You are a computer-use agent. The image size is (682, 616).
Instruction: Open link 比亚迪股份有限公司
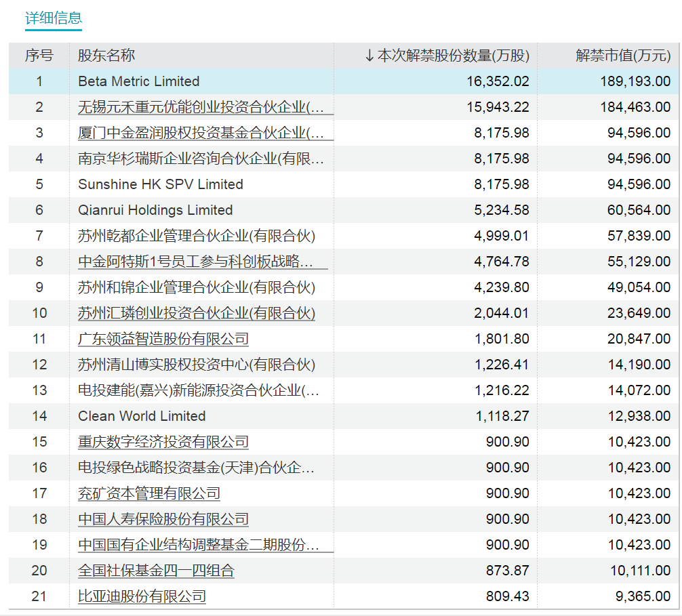pyautogui.click(x=142, y=596)
